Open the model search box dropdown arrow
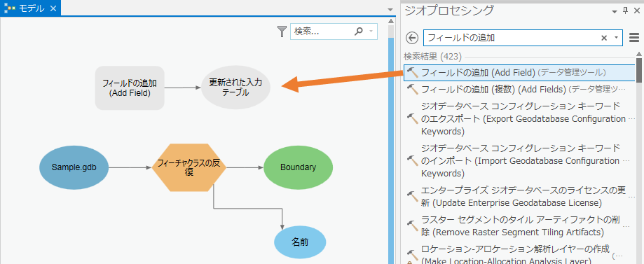 click(x=371, y=32)
